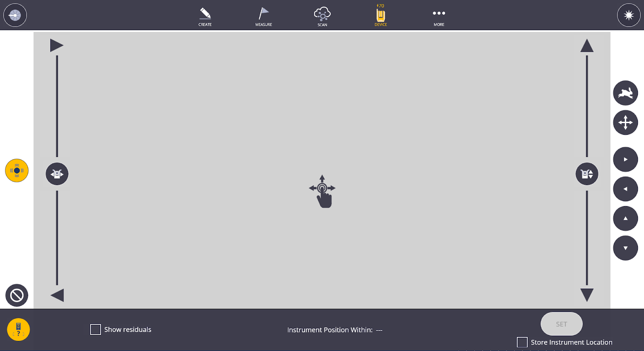644x351 pixels.
Task: Click the vertical tilt slider handle
Action: coord(587,174)
